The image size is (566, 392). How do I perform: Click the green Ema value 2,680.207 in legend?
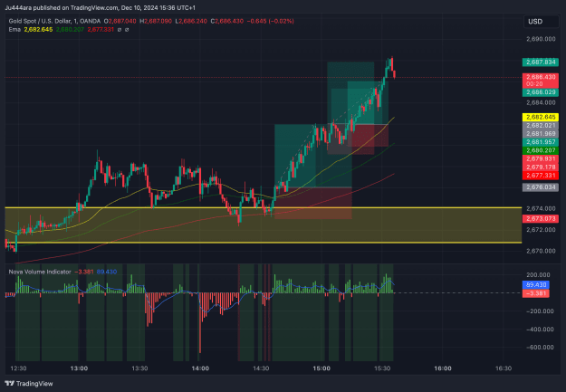pyautogui.click(x=70, y=30)
